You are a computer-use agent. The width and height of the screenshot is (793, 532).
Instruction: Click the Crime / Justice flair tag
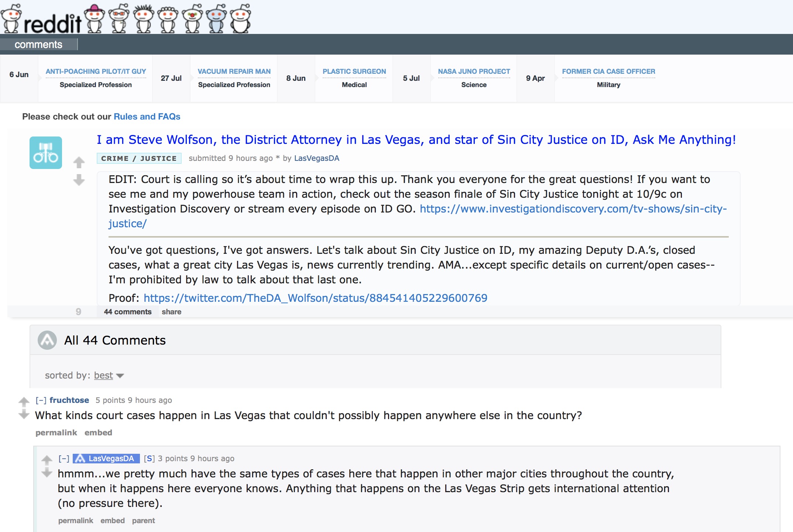pos(139,158)
